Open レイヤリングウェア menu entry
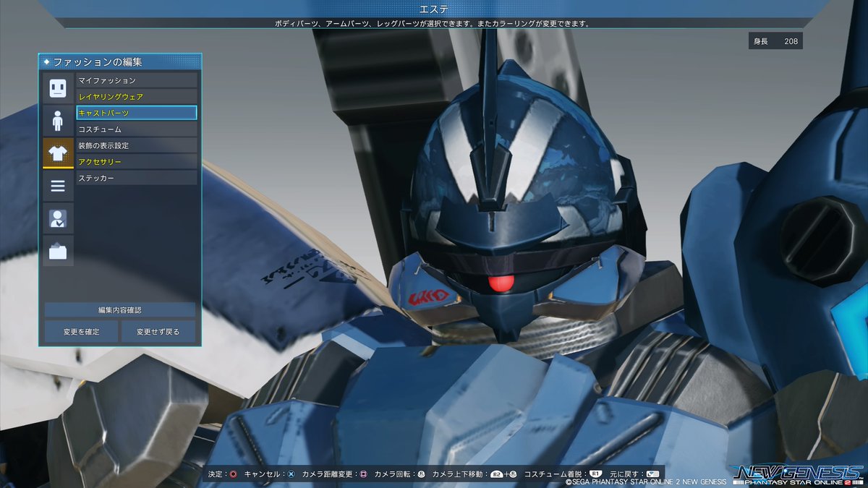The width and height of the screenshot is (868, 488). [x=137, y=96]
